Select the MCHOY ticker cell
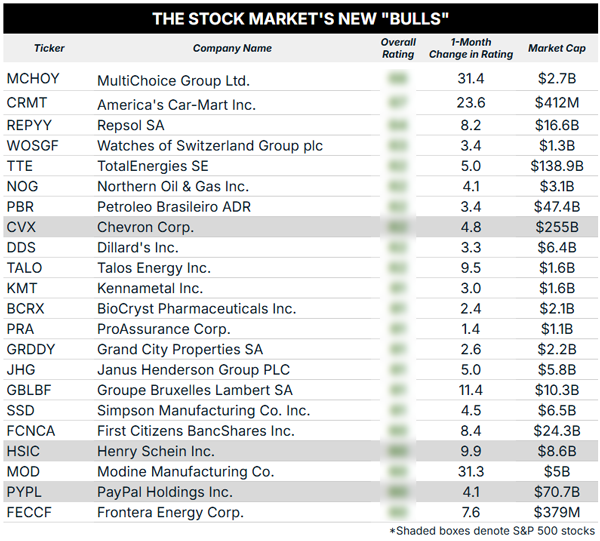The width and height of the screenshot is (600, 541). [x=33, y=78]
